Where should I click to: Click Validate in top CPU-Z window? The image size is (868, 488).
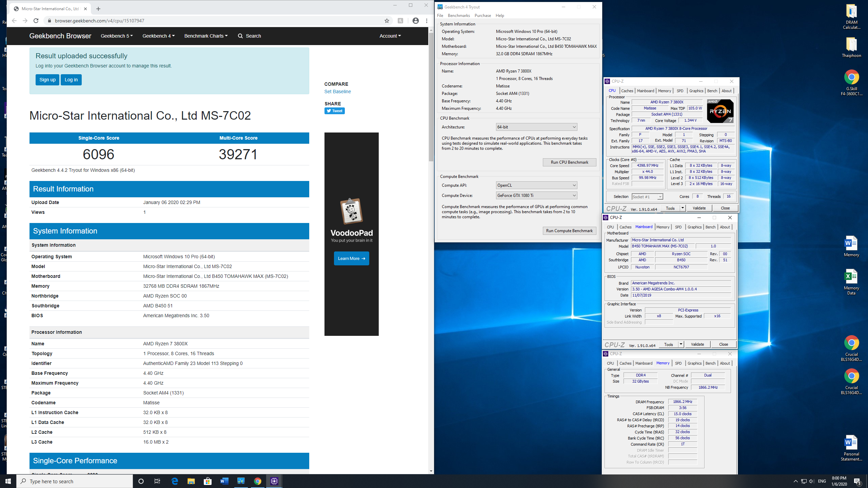(699, 208)
